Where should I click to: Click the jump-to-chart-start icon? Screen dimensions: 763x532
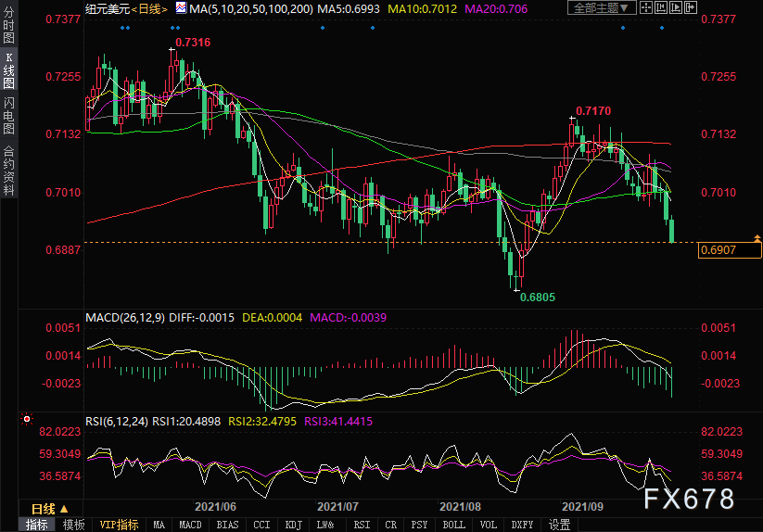pyautogui.click(x=661, y=7)
